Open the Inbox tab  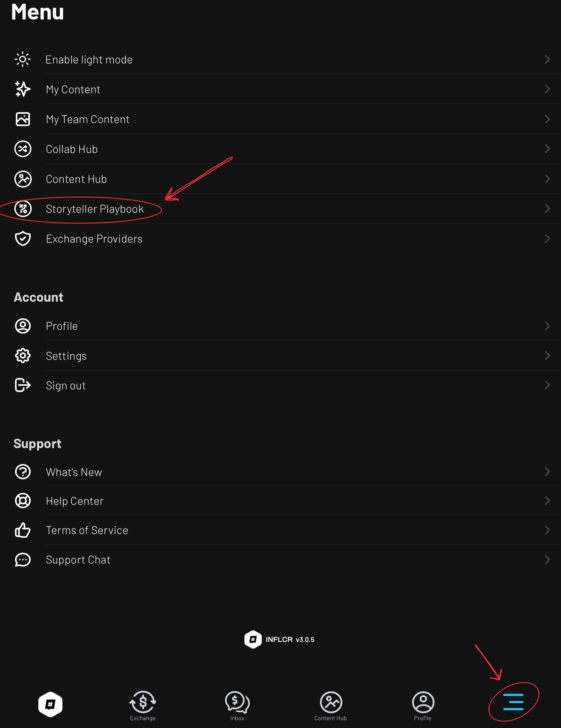pos(237,705)
